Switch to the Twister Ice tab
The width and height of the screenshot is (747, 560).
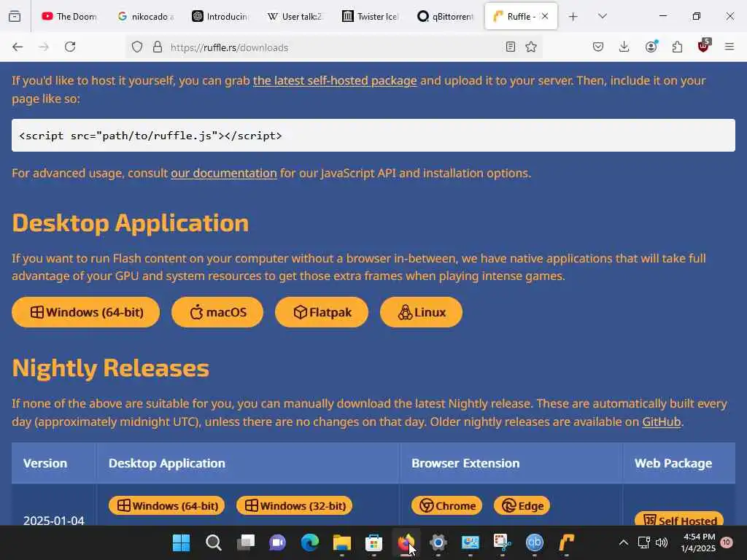370,16
